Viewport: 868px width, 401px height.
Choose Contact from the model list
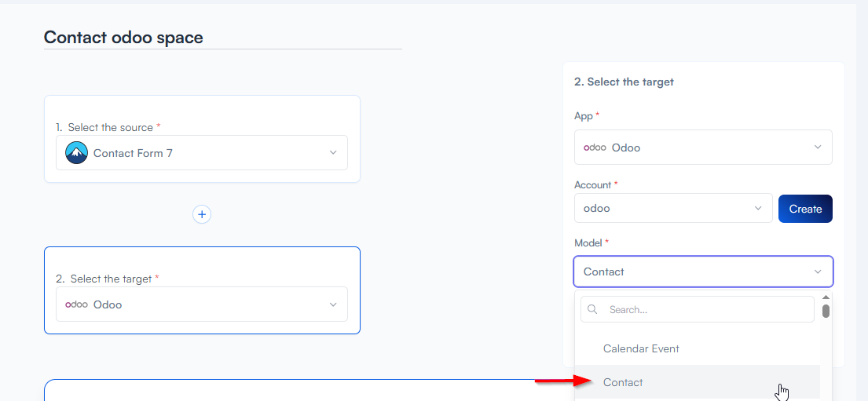[x=623, y=382]
